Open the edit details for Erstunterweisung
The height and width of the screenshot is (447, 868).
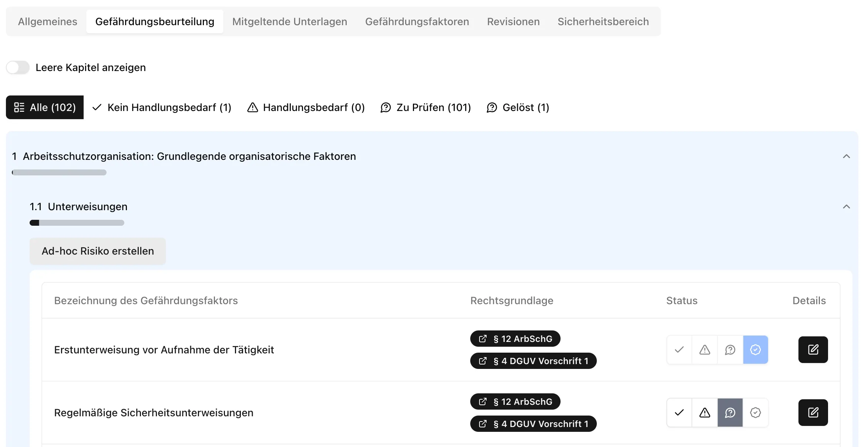point(813,349)
